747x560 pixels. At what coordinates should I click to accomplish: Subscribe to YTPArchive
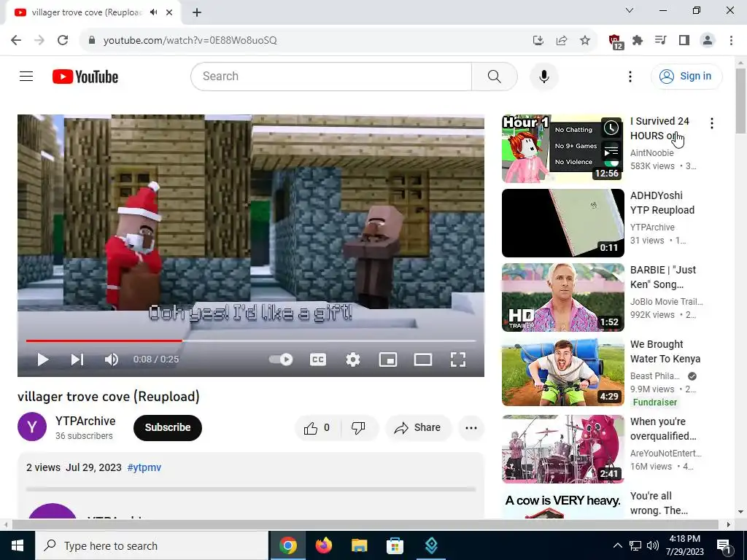168,427
